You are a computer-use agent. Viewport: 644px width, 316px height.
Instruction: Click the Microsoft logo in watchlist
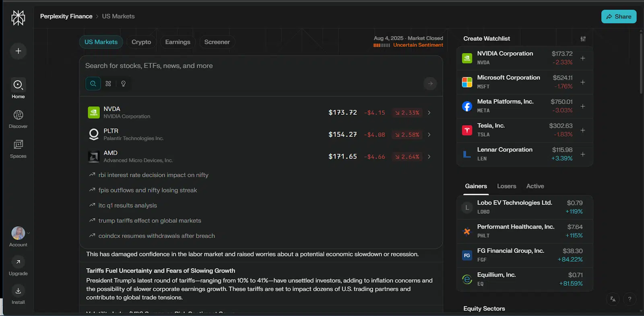(x=467, y=82)
